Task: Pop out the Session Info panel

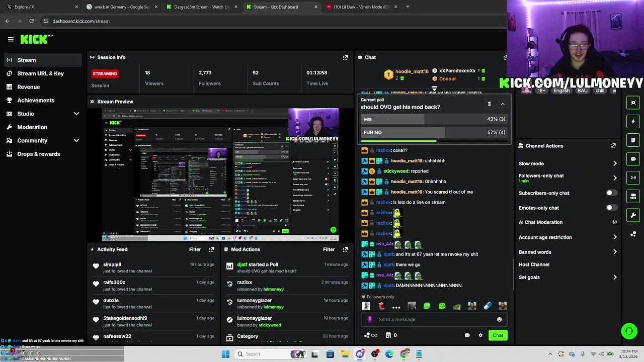Action: 345,57
